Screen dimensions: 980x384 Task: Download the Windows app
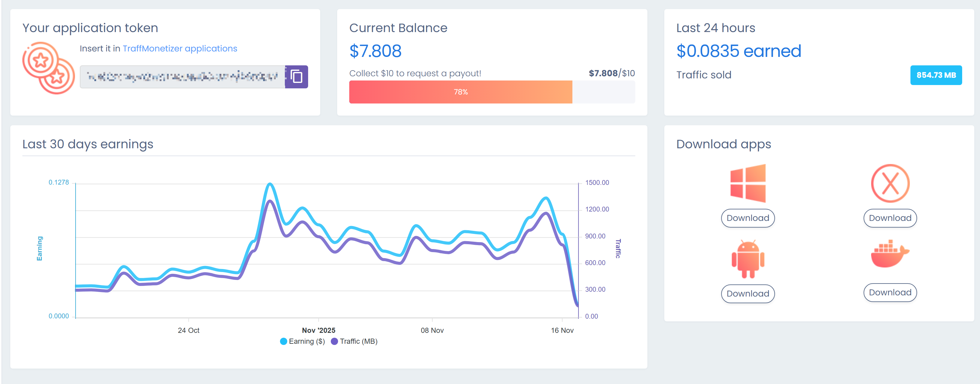point(747,218)
